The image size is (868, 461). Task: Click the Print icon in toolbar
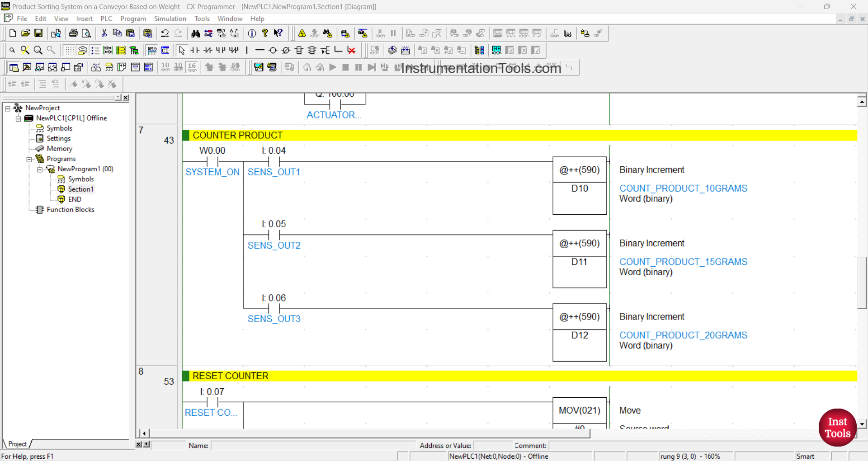click(73, 33)
